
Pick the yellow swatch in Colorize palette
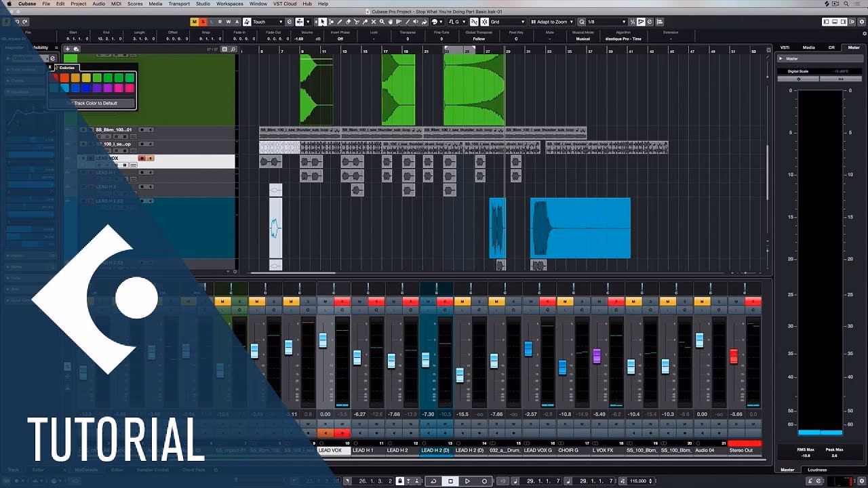click(86, 78)
